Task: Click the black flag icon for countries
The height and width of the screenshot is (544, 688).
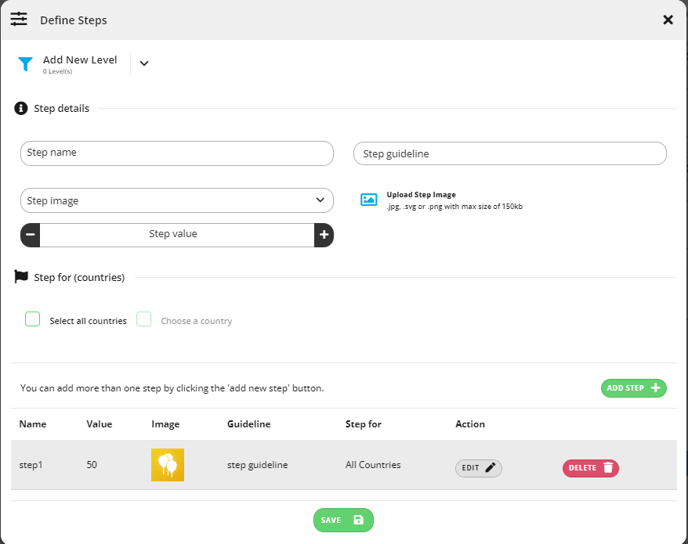Action: (21, 276)
